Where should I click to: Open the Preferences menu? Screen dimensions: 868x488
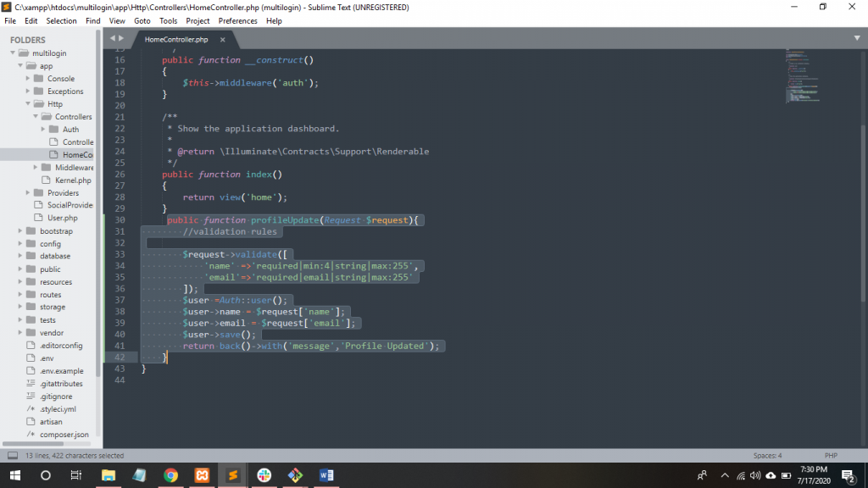point(238,20)
